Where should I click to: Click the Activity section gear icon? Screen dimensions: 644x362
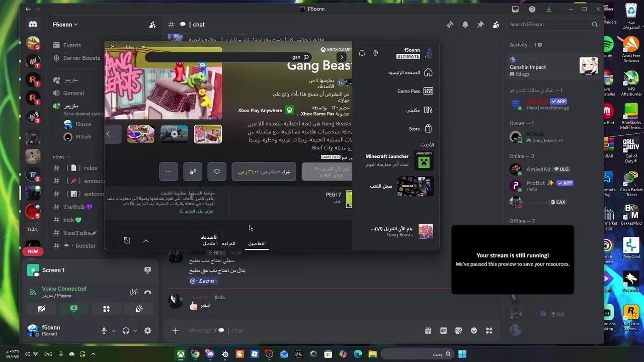[540, 45]
